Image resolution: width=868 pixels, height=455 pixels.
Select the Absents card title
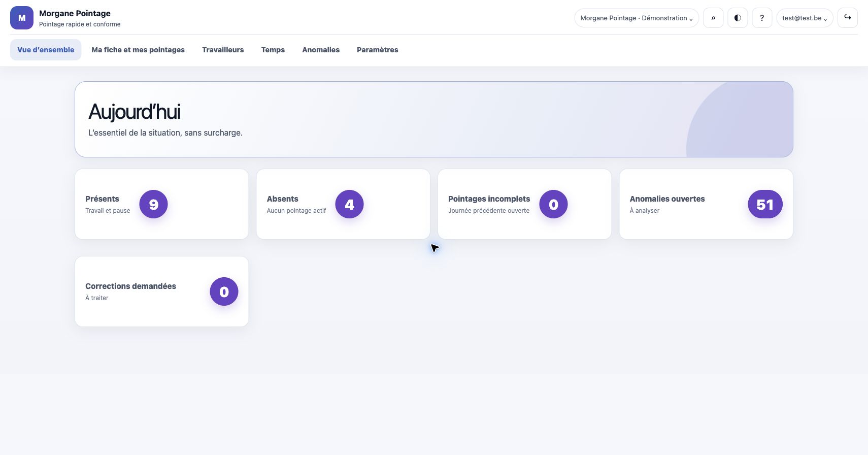[x=283, y=199]
